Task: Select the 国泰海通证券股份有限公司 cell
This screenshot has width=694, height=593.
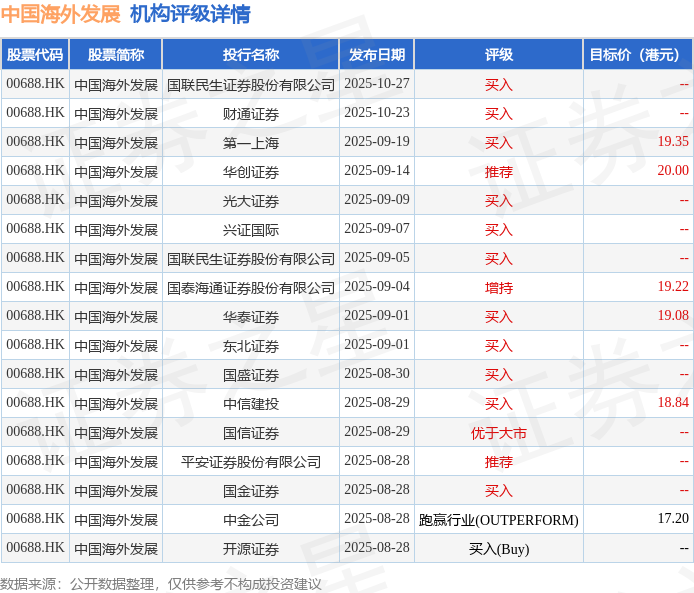Action: coord(251,288)
